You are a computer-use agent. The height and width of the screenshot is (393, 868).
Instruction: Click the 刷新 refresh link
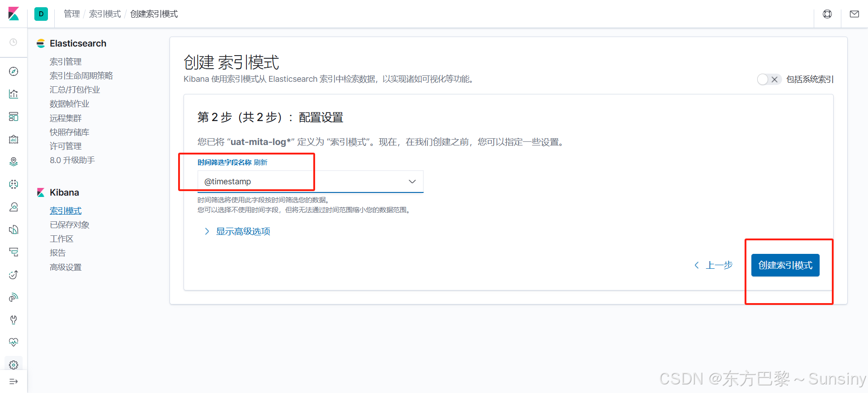[261, 162]
